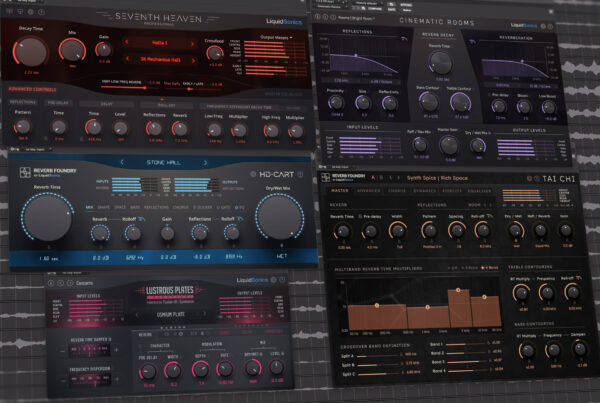Click the Mix knob in Seventh Heaven
The width and height of the screenshot is (600, 403).
pos(72,51)
